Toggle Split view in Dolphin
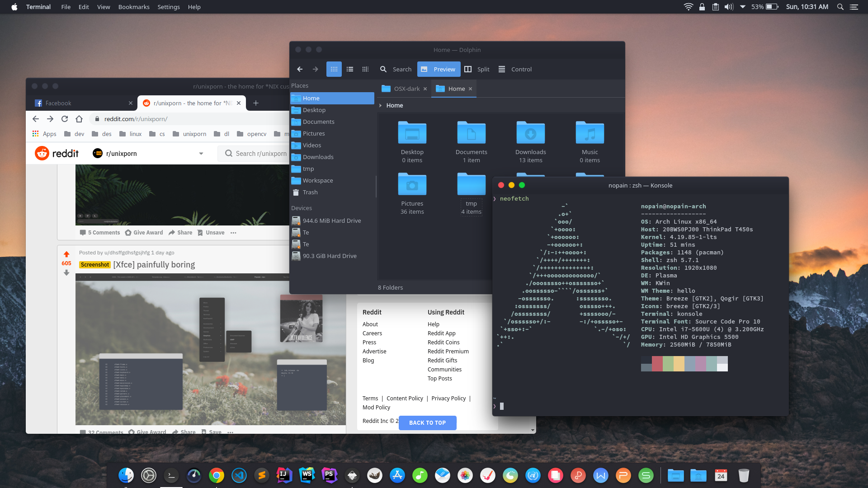Viewport: 868px width, 488px height. (x=477, y=69)
